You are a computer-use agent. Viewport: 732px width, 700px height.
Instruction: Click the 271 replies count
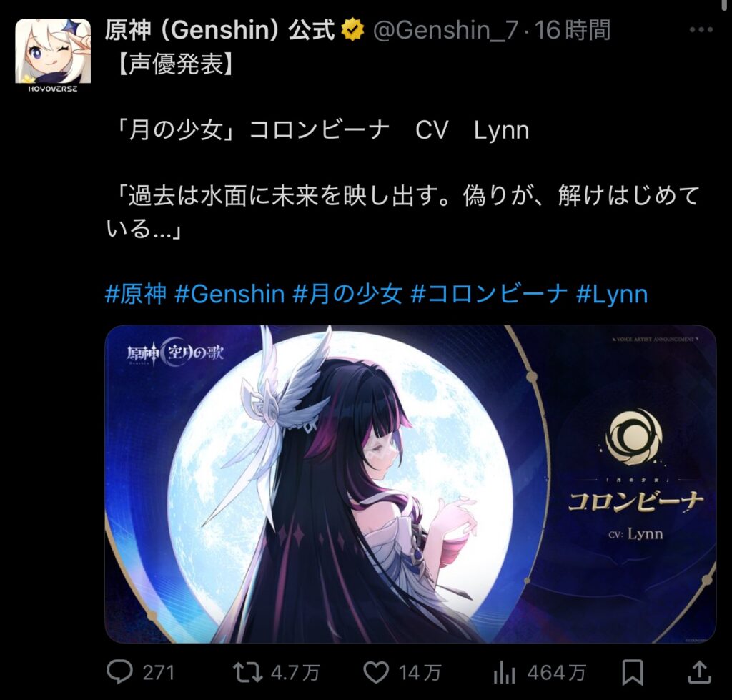coord(159,673)
